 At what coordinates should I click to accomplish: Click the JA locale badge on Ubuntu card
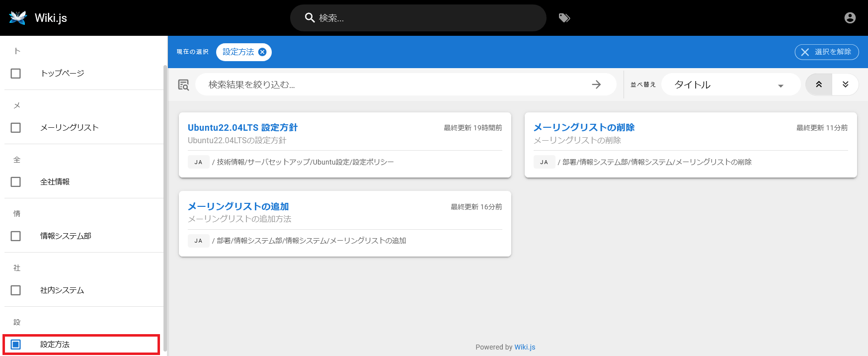click(x=198, y=162)
